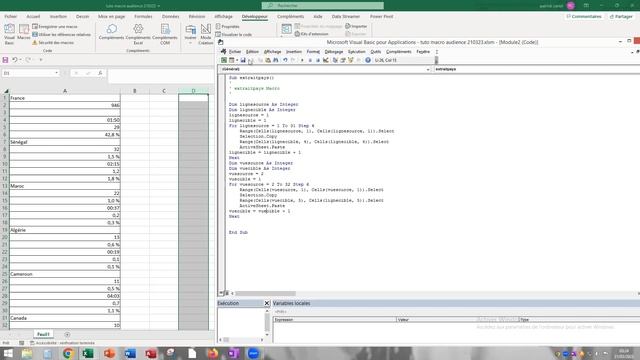Open Chrome from the taskbar

tap(68, 353)
